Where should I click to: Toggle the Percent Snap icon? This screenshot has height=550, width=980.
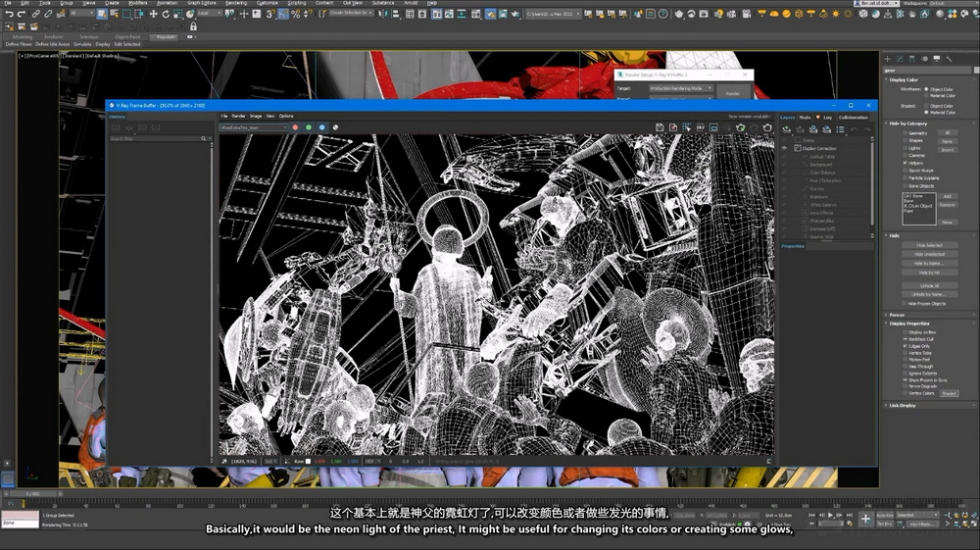[x=296, y=14]
